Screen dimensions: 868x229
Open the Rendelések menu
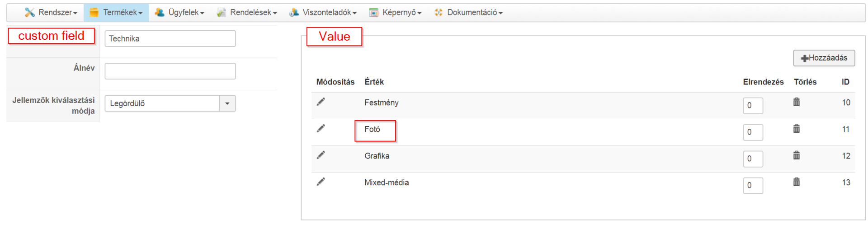tap(247, 13)
